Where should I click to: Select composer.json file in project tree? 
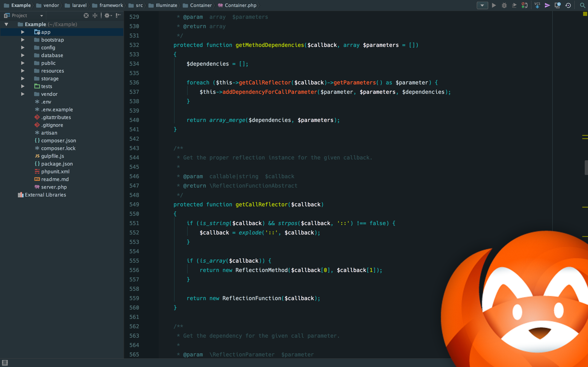58,140
